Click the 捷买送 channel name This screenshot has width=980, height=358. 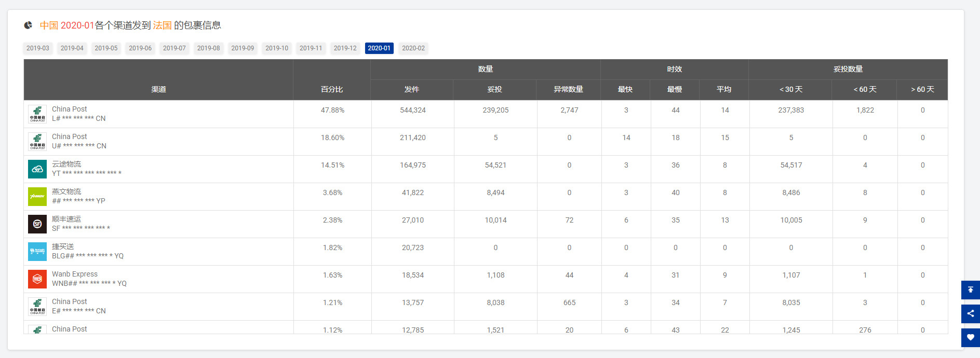pyautogui.click(x=63, y=246)
